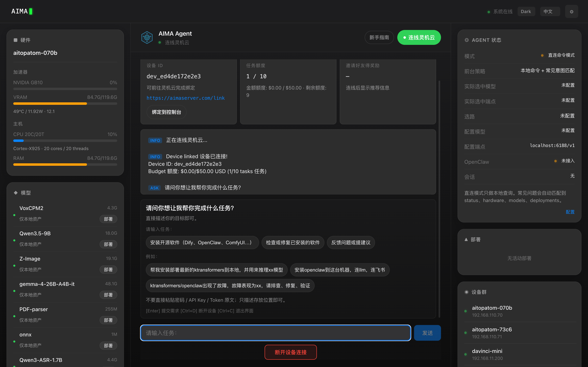Viewport: 588px width, 367px height.
Task: Click the 模型 panel diamond icon
Action: pos(15,192)
